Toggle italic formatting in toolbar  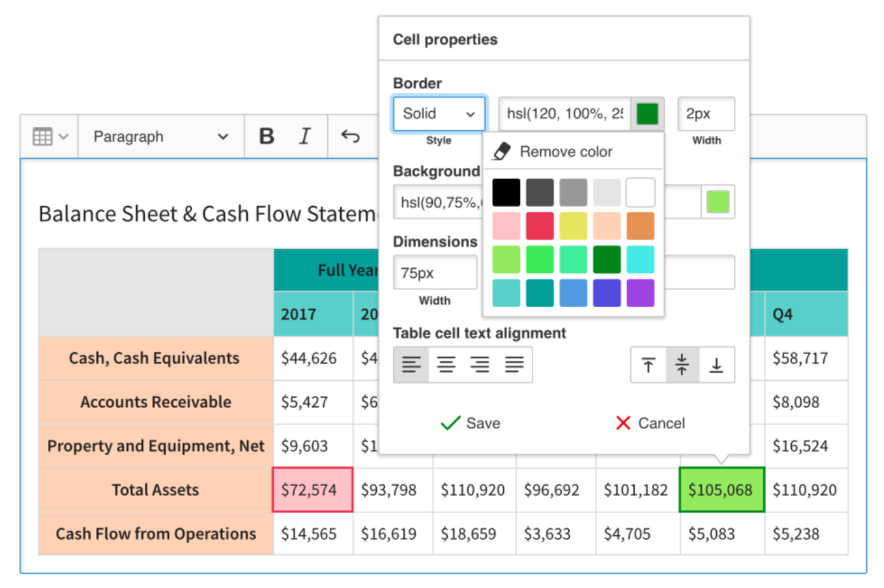click(x=305, y=136)
